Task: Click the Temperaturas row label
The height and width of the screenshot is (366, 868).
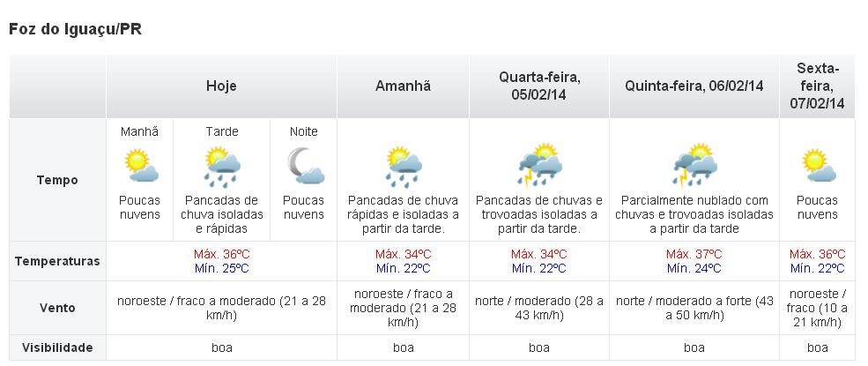Action: pos(57,261)
